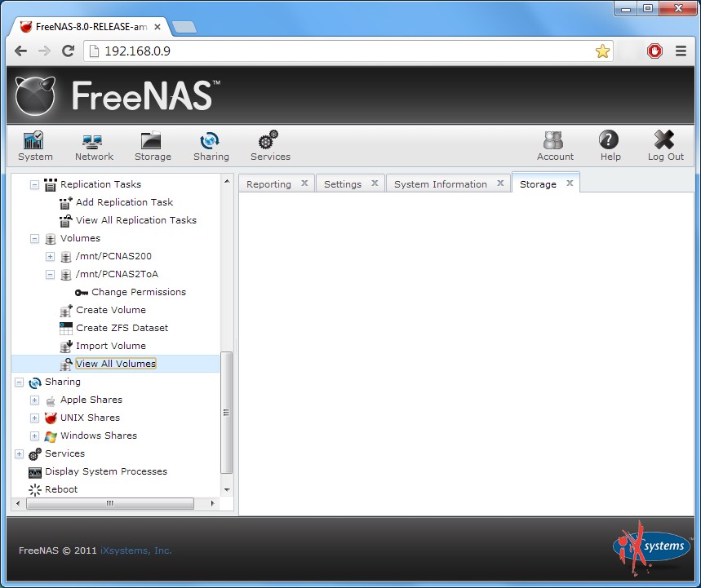This screenshot has width=701, height=588.
Task: Collapse the Volumes tree node
Action: pyautogui.click(x=34, y=239)
